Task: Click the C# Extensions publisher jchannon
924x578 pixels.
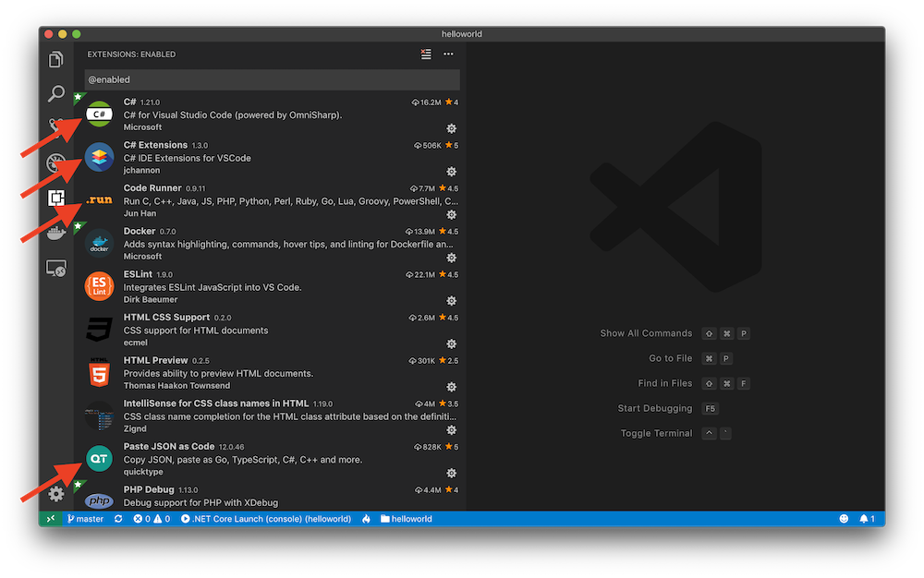Action: point(141,170)
